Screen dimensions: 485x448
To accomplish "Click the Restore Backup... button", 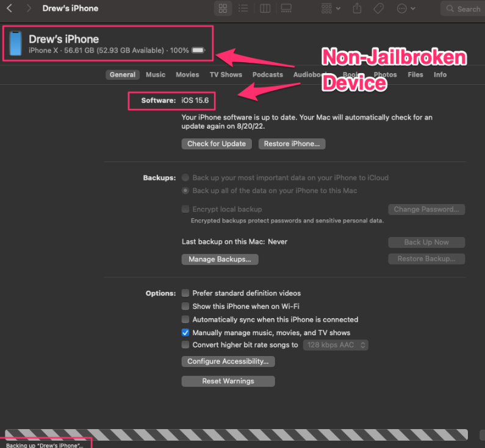I will pyautogui.click(x=426, y=259).
